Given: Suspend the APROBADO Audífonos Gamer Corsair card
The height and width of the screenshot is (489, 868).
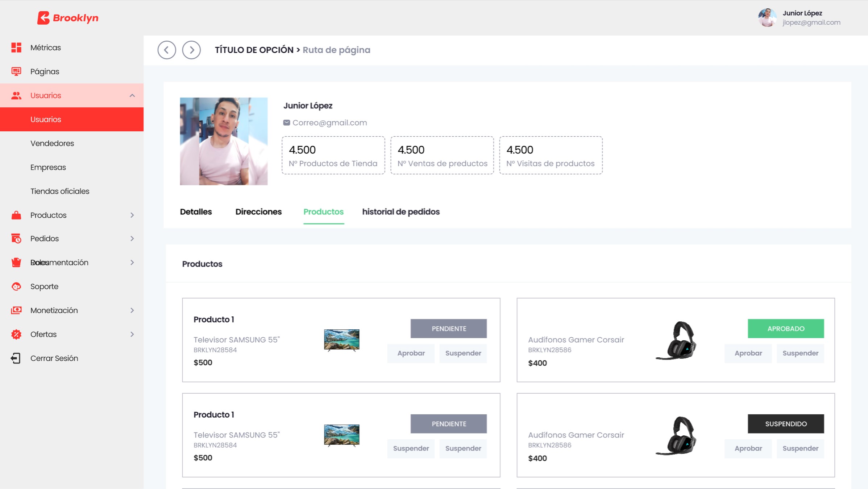Looking at the screenshot, I should tap(800, 353).
